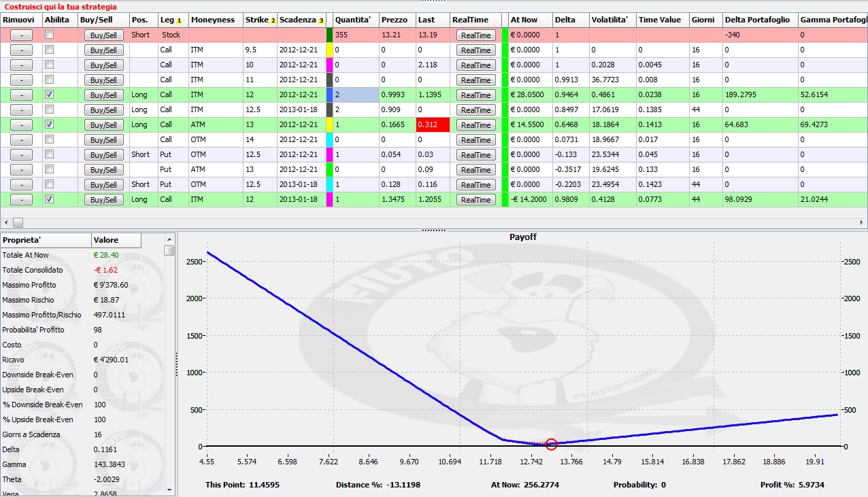
Task: Enable the Short Put 12.5 January checkbox
Action: (x=49, y=184)
